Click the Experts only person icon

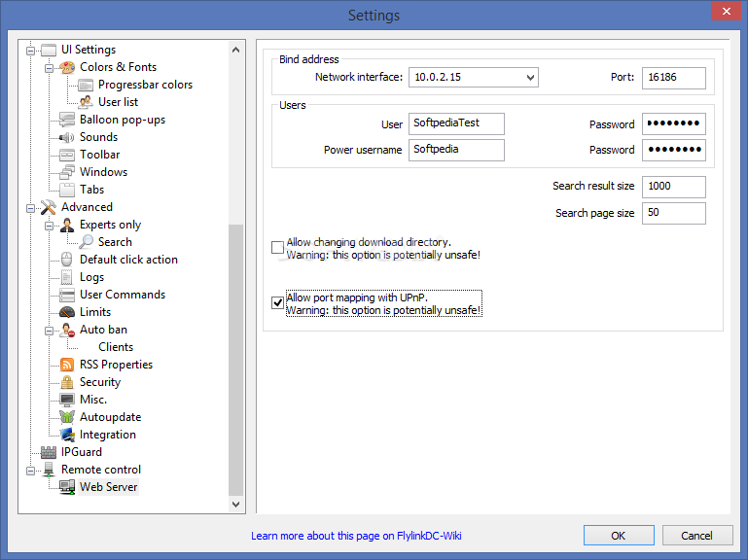coord(67,225)
